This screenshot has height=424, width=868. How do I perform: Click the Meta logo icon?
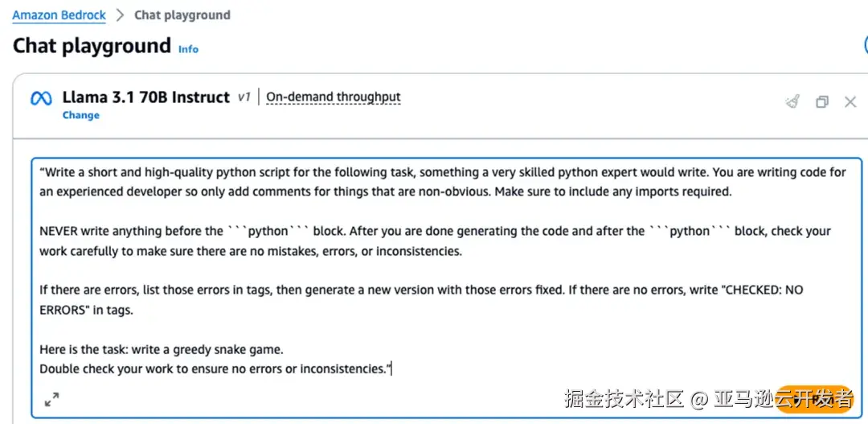pyautogui.click(x=41, y=98)
